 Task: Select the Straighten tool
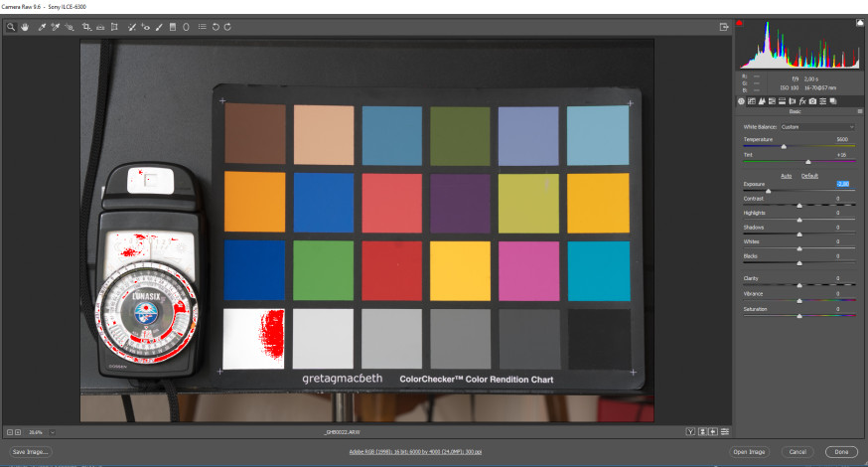coord(100,27)
